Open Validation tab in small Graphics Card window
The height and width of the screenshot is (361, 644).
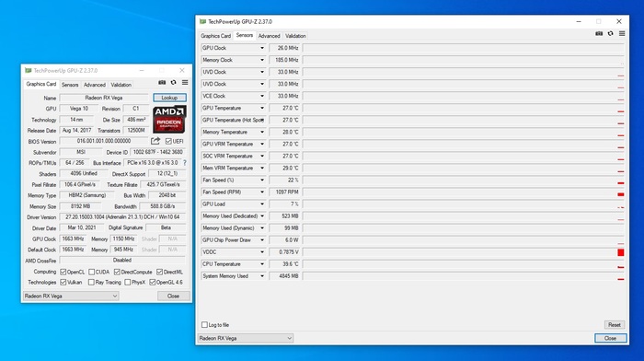pyautogui.click(x=121, y=85)
